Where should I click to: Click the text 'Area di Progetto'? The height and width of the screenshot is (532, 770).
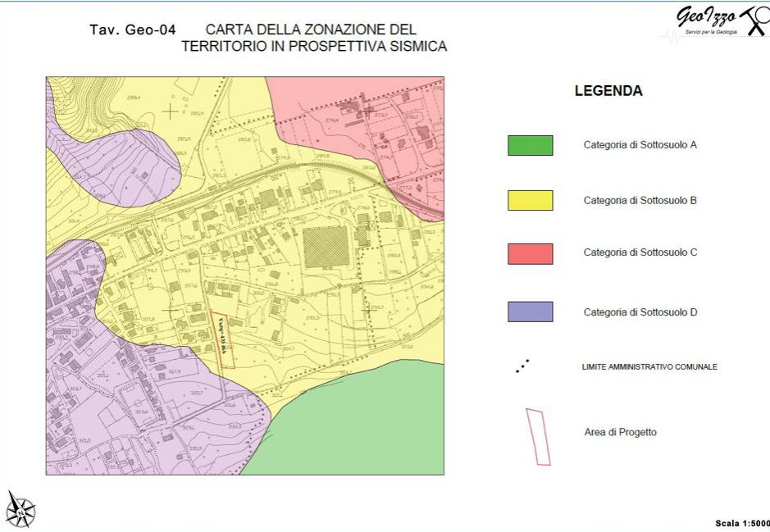pos(620,432)
